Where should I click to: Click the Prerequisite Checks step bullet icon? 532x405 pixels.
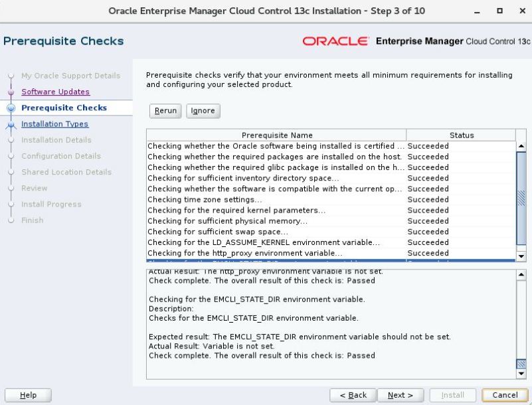click(x=11, y=108)
